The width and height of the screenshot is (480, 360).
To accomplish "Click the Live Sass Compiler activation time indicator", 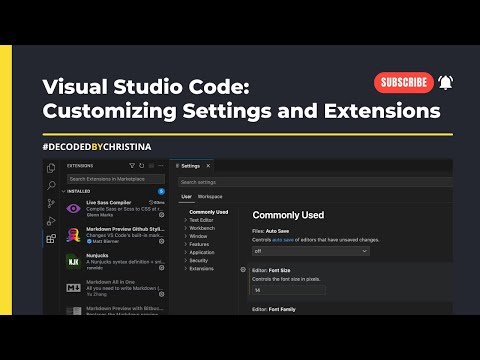I will 157,202.
